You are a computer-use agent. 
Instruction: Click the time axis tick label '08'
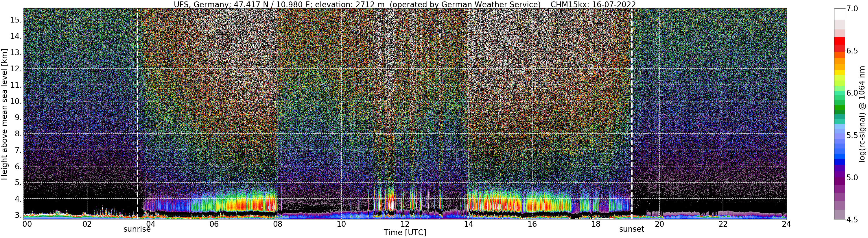point(277,224)
